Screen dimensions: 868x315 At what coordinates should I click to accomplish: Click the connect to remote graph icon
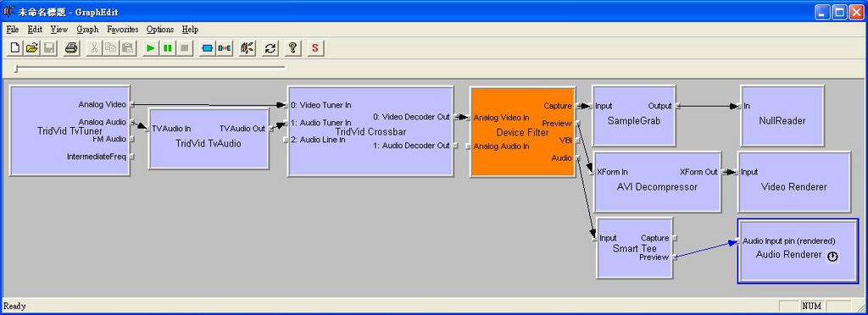click(x=248, y=48)
